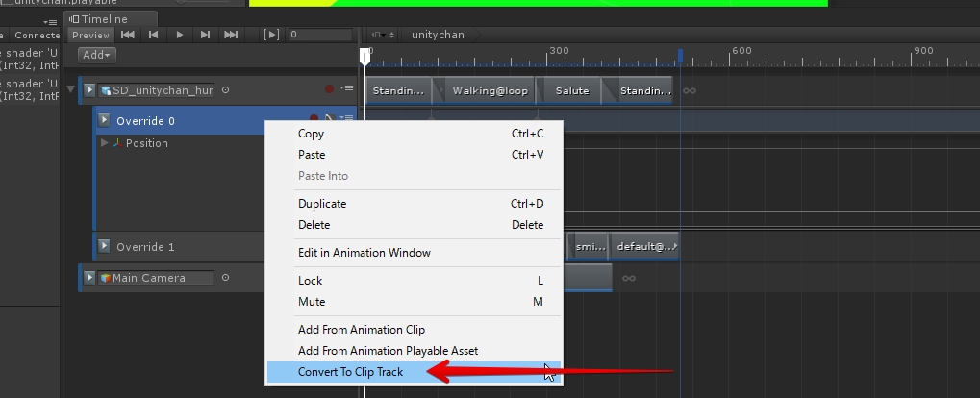Viewport: 980px width, 398px height.
Task: Toggle the Preview mode button
Action: pos(90,35)
